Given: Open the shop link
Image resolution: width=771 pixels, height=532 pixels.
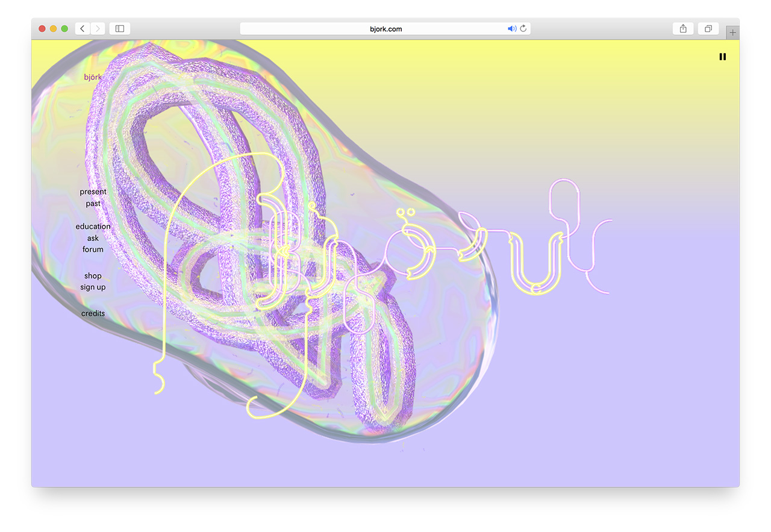Looking at the screenshot, I should click(x=93, y=276).
